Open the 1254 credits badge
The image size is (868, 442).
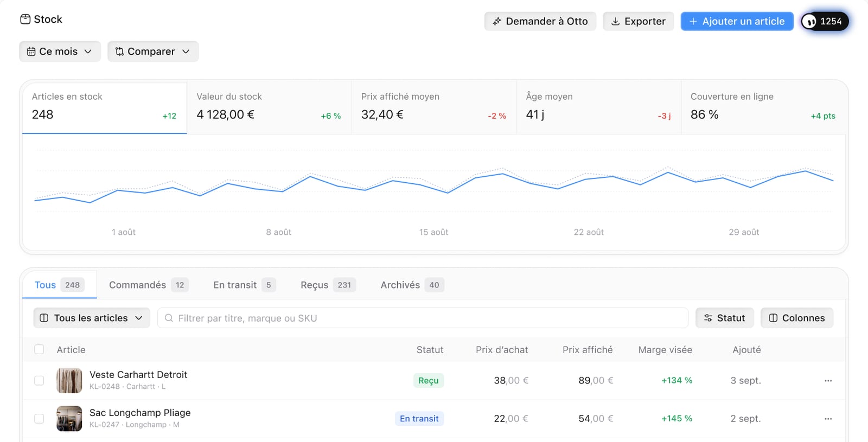[825, 22]
